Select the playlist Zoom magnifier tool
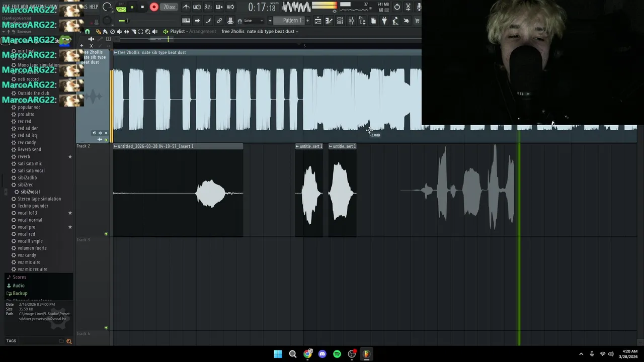 [x=148, y=31]
